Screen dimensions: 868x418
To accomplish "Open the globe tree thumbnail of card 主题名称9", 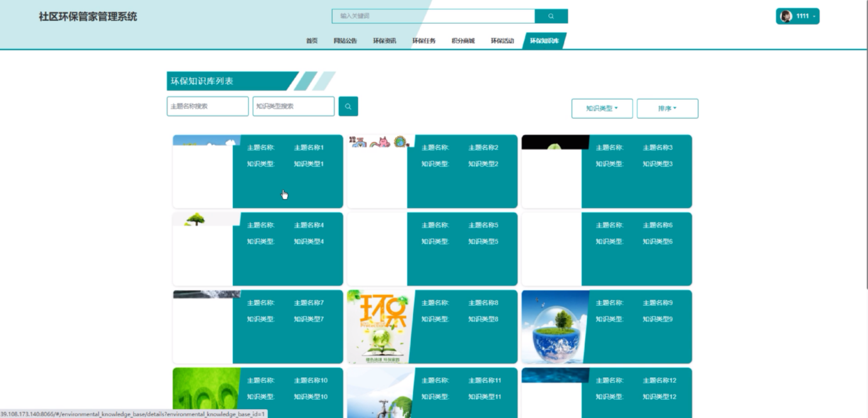I will (554, 327).
